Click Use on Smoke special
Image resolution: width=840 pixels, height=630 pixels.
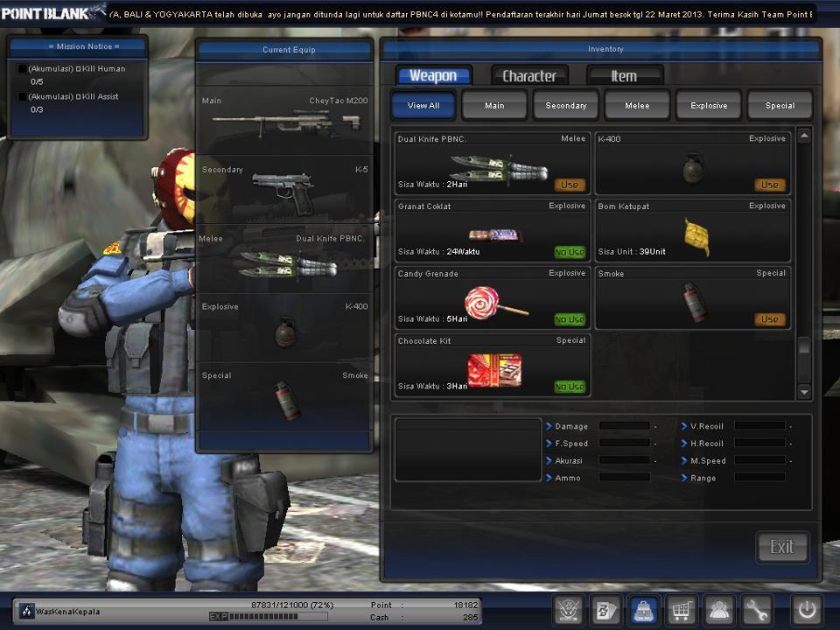770,319
